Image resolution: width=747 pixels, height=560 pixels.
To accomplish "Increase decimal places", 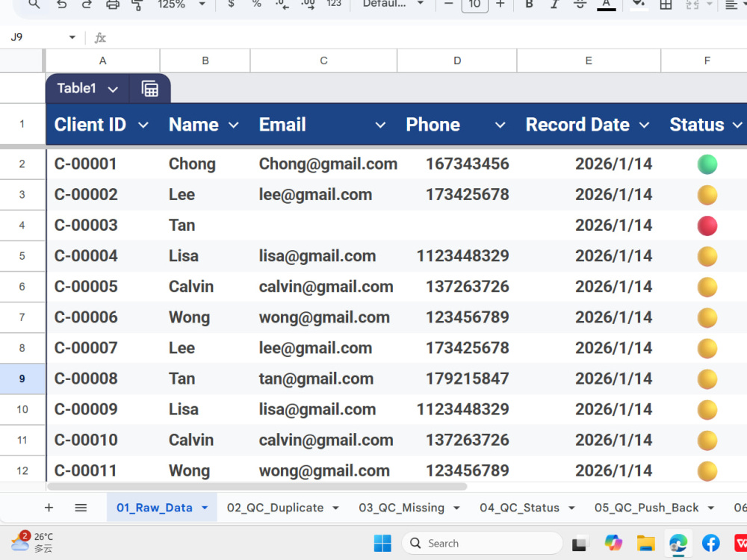I will pyautogui.click(x=309, y=4).
